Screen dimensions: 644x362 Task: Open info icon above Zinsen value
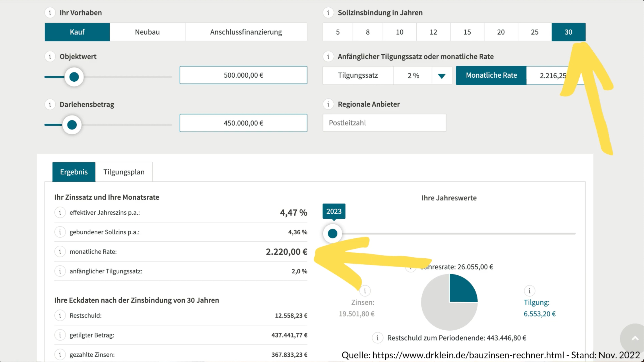click(365, 291)
